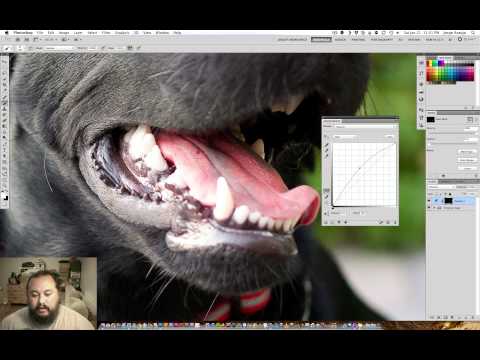Select the middle gray-point eyedropper in Curves
480x360 pixels.
pos(327,150)
